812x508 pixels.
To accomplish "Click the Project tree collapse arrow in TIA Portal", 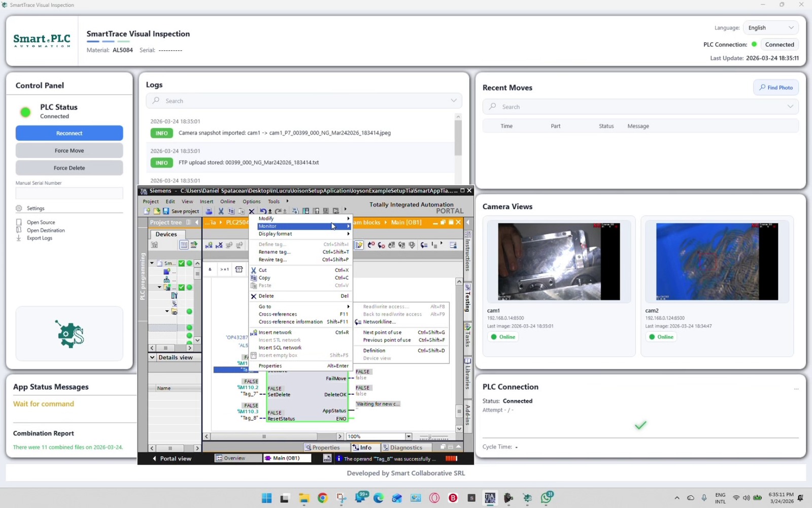I will (197, 223).
